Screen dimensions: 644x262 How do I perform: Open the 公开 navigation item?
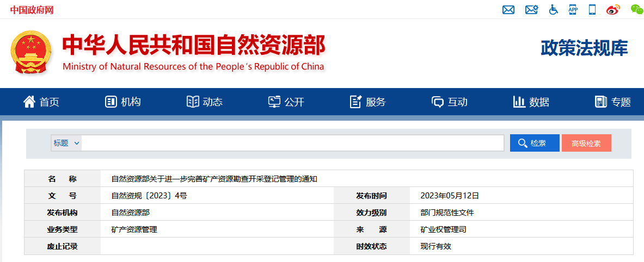tap(286, 102)
